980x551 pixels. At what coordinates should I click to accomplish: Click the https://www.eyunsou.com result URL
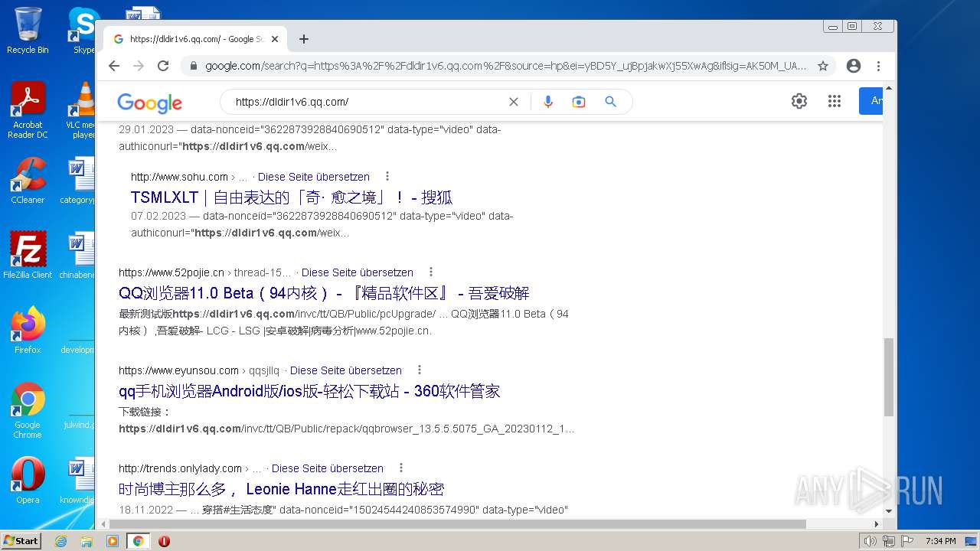tap(178, 370)
